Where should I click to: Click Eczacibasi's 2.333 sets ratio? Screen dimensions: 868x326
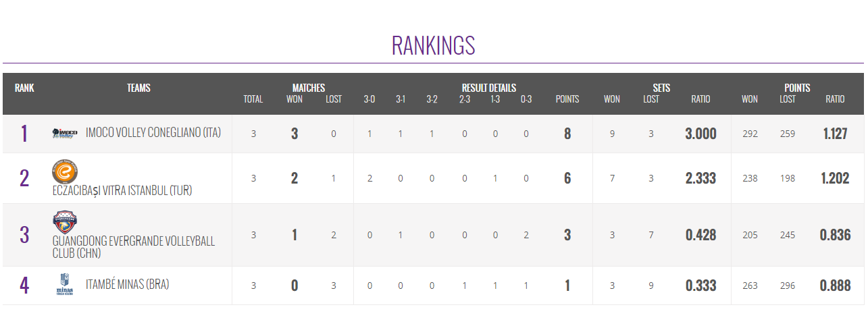[x=700, y=178]
